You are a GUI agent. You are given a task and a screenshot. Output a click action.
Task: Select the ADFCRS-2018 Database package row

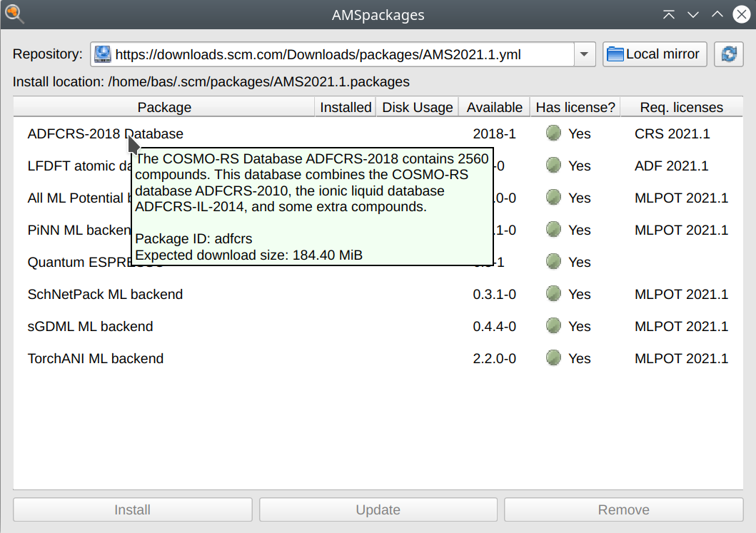pos(378,133)
